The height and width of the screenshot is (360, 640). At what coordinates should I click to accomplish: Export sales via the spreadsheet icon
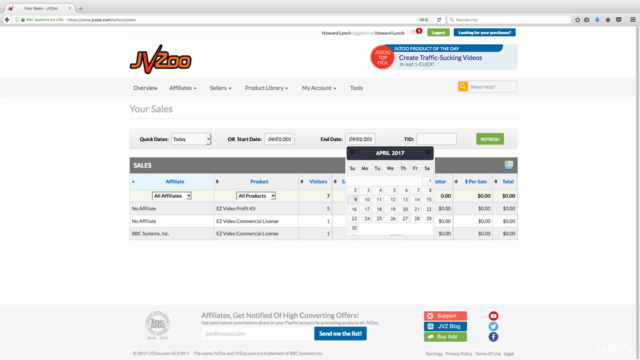[x=509, y=165]
